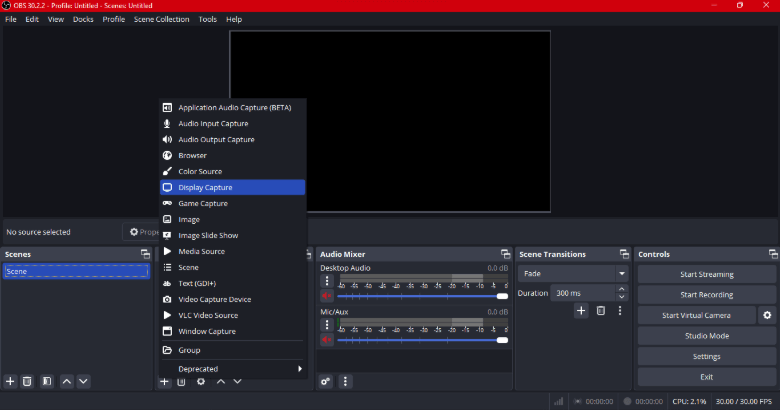This screenshot has width=780, height=410.
Task: Click the add scene plus icon
Action: pyautogui.click(x=10, y=381)
